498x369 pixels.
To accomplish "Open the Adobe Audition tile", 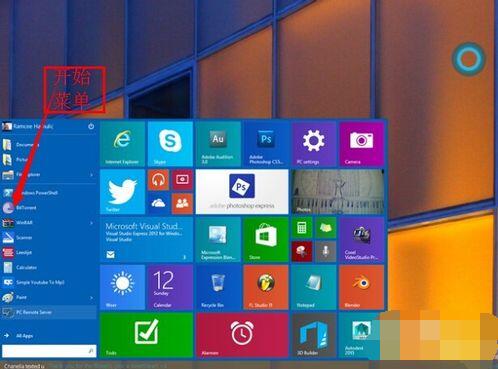I will [218, 144].
